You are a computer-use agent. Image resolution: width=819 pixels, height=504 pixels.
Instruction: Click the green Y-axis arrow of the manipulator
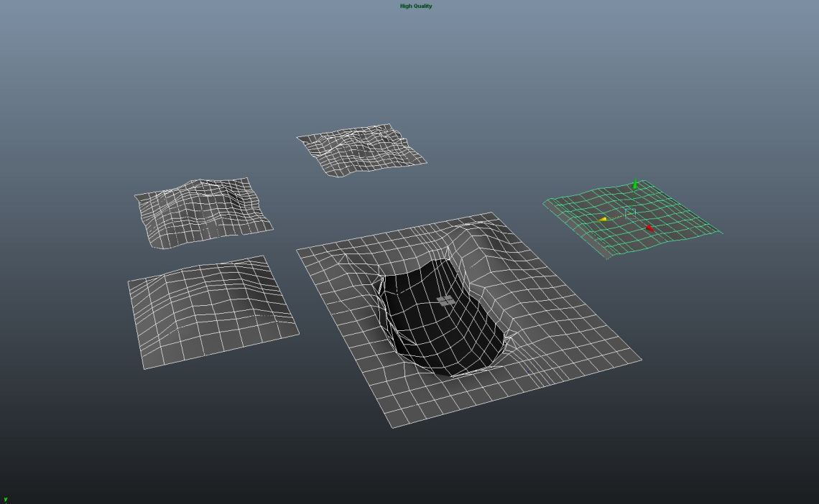(x=635, y=185)
